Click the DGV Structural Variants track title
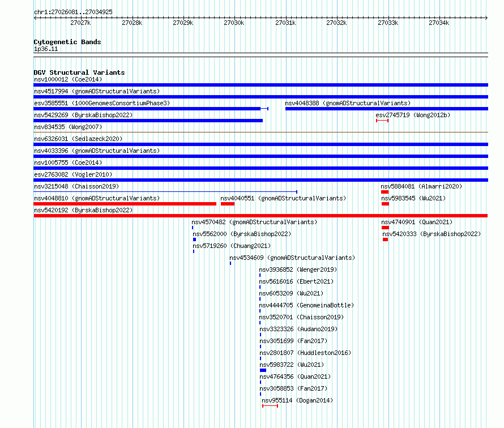504x428 pixels. coord(79,72)
